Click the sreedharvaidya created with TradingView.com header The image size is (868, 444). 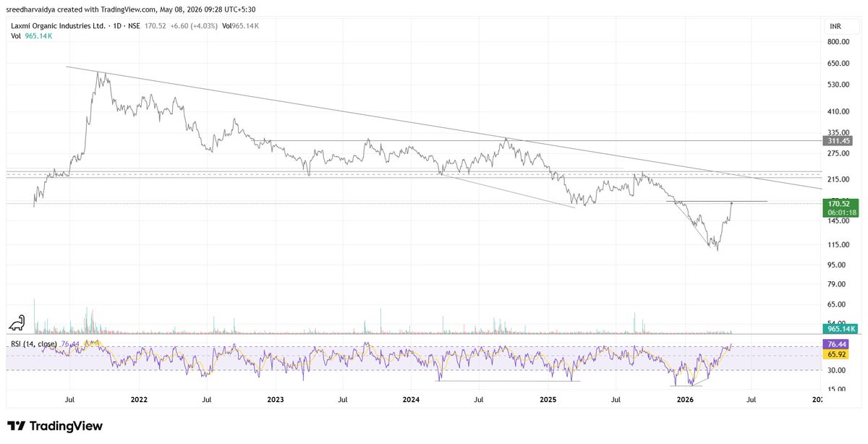coord(131,9)
